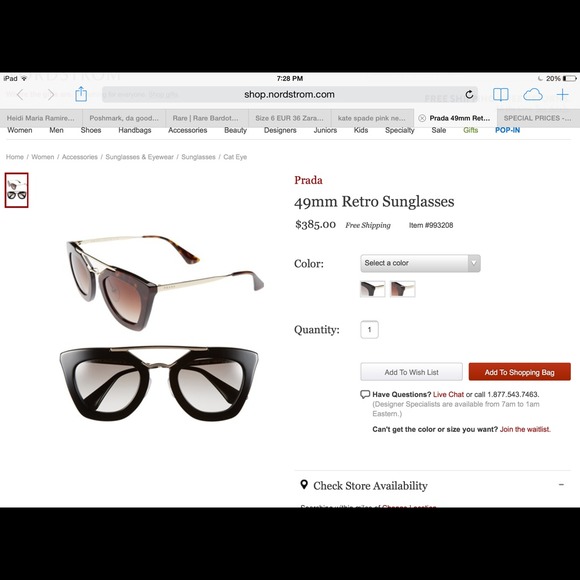Image resolution: width=580 pixels, height=580 pixels.
Task: Go to Women breadcrumb
Action: point(43,157)
